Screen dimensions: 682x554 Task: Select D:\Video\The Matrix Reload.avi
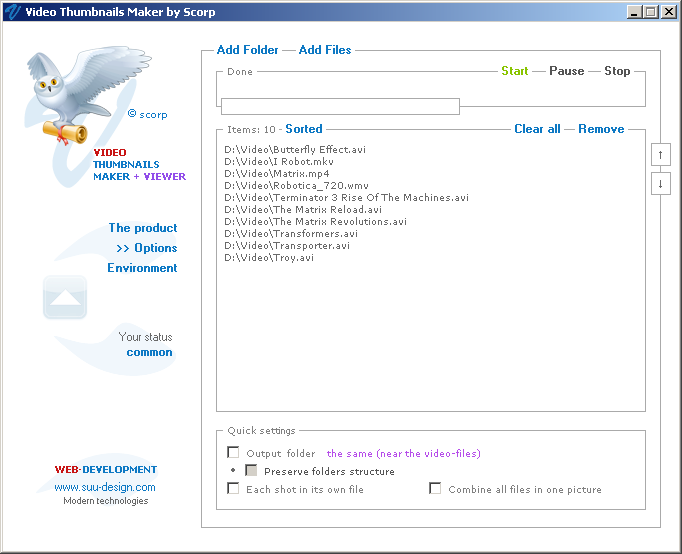(303, 210)
